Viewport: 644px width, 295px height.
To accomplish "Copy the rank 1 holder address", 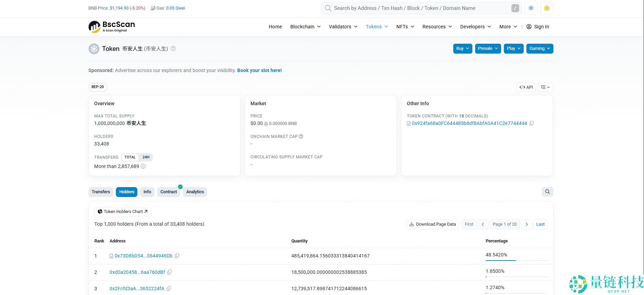I will (x=177, y=256).
